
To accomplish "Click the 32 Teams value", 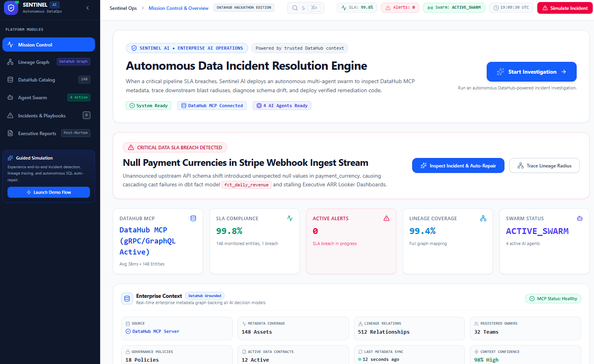I will 486,332.
